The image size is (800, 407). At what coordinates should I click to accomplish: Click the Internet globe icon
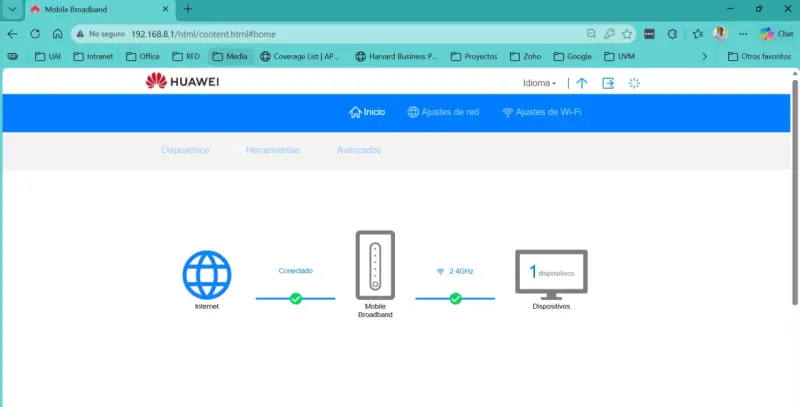[207, 274]
